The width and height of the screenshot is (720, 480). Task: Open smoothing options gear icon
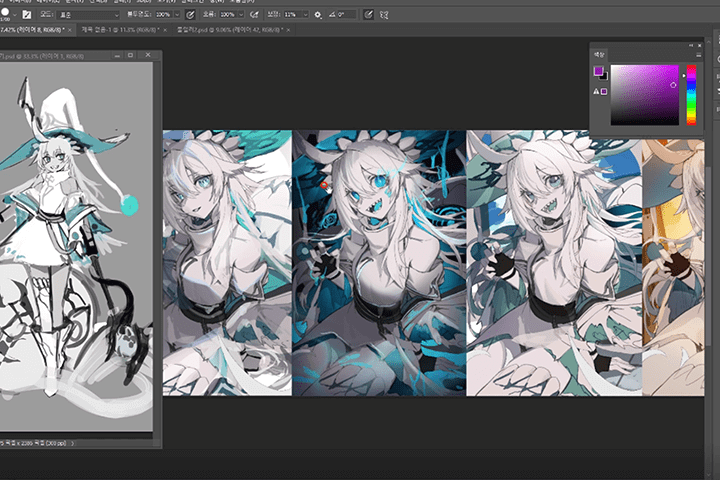tap(318, 15)
